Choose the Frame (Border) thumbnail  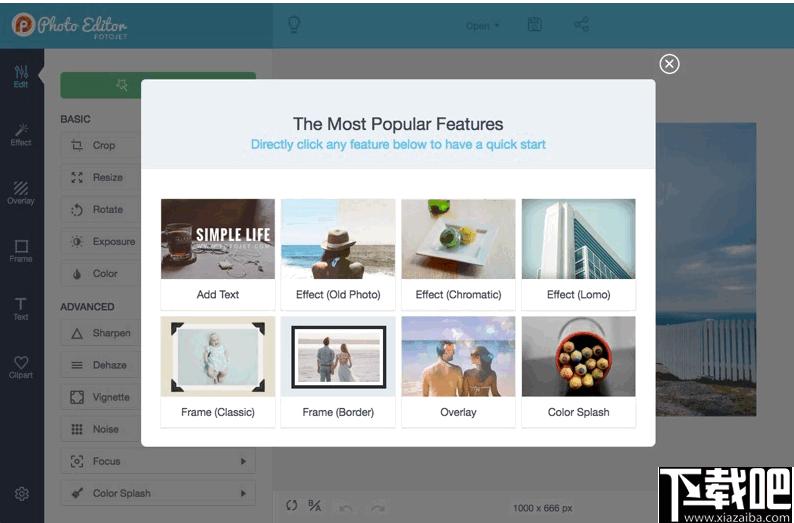tap(338, 356)
